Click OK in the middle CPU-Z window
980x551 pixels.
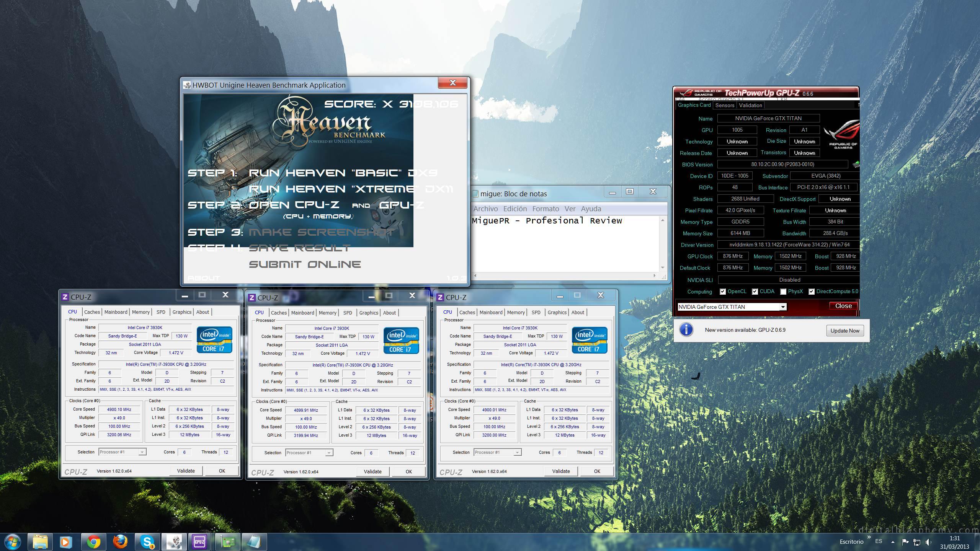pos(409,471)
